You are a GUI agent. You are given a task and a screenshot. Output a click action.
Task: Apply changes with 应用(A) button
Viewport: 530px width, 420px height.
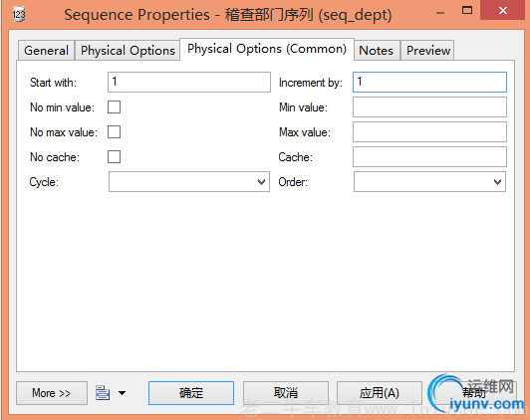(x=380, y=393)
